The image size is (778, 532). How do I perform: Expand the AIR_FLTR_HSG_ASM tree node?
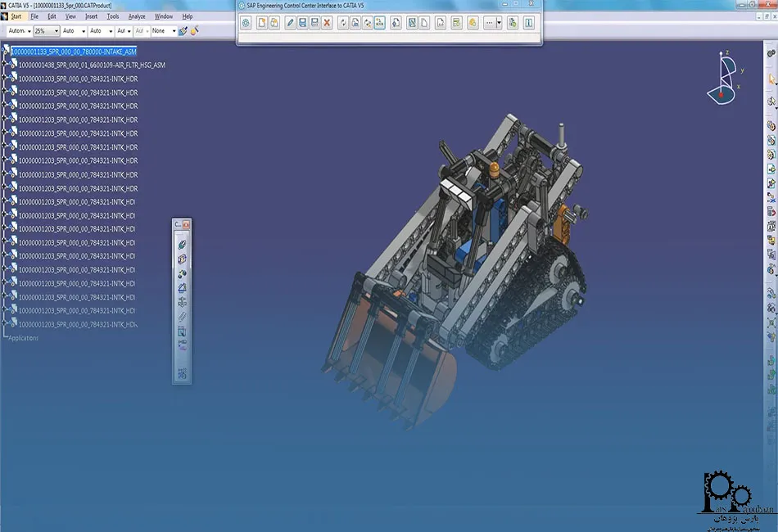pyautogui.click(x=5, y=65)
